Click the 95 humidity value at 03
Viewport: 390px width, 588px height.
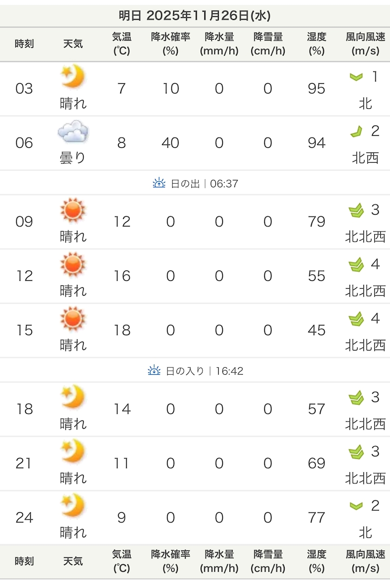316,88
